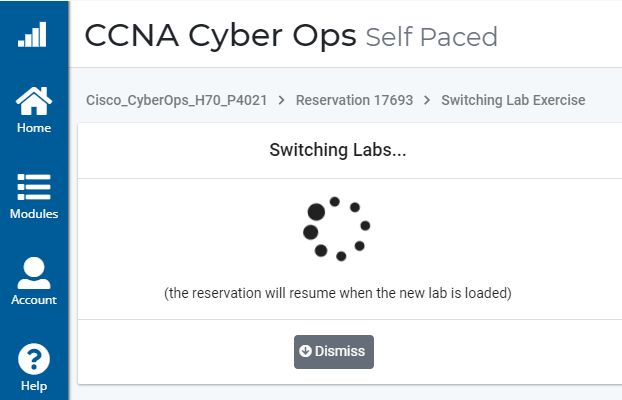Viewport: 622px width, 400px height.
Task: Click the signal bars logo icon
Action: [x=33, y=36]
